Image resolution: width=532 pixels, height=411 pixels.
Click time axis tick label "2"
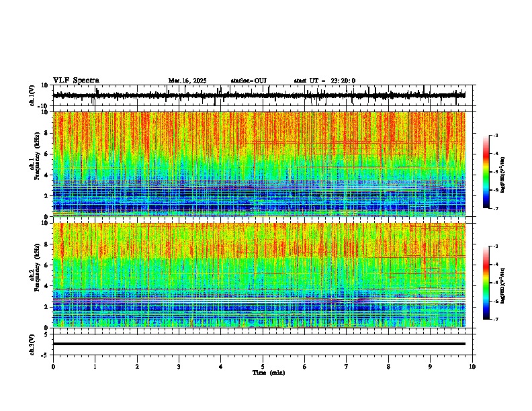tap(137, 367)
